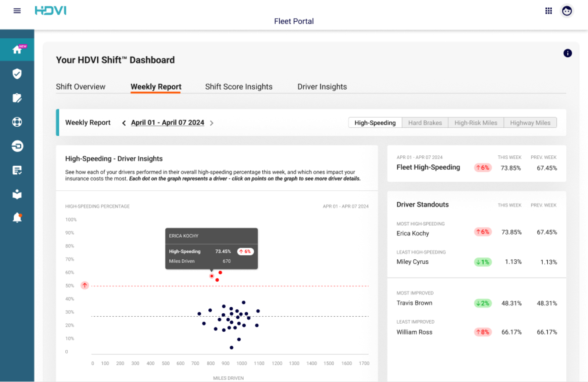Click the HDVI logo
The width and height of the screenshot is (588, 382).
(51, 11)
